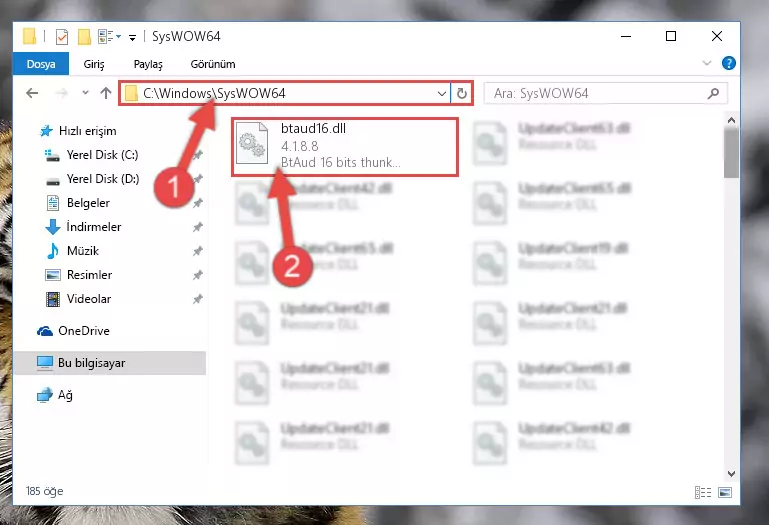Click the Ara: SysWOW64 search box
The image size is (769, 525).
pos(606,93)
